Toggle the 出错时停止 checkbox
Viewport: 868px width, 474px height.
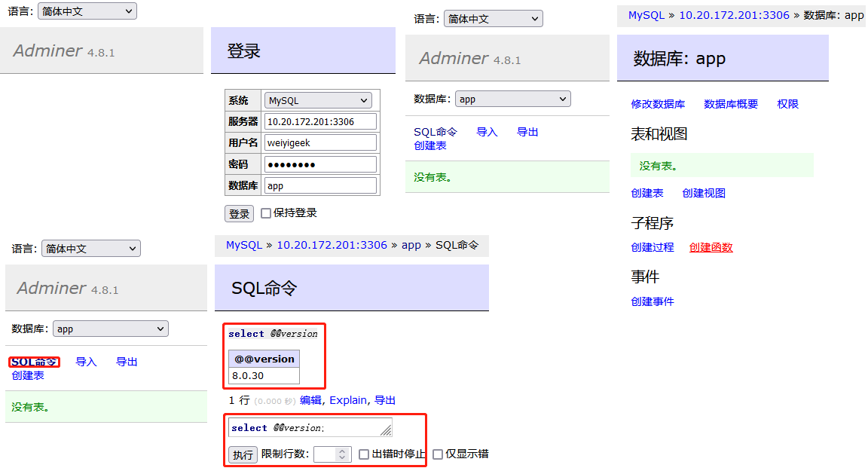364,454
